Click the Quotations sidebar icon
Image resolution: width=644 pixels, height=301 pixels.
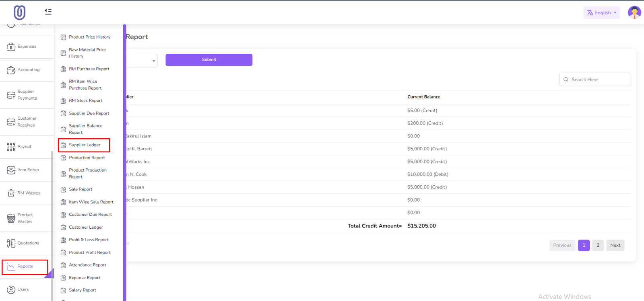click(11, 244)
